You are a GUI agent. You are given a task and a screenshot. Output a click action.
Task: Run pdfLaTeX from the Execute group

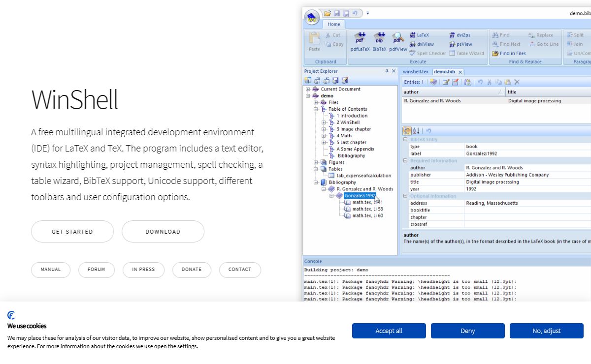pos(360,42)
